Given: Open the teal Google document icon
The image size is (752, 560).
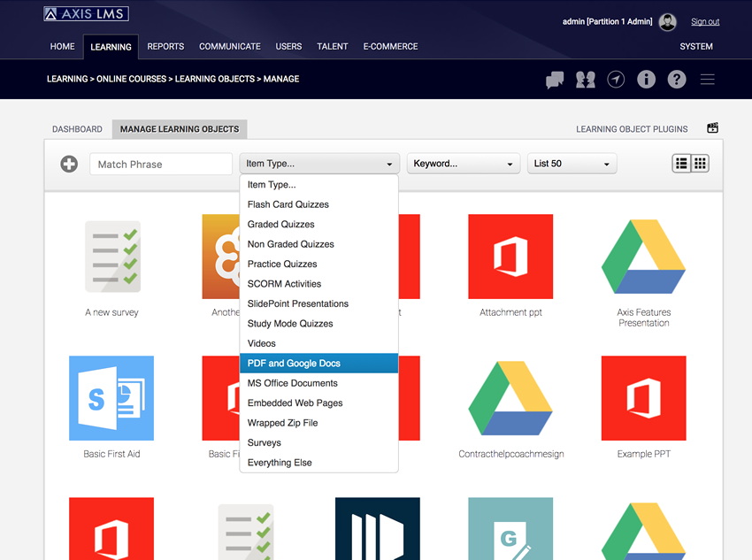Looking at the screenshot, I should coord(510,528).
